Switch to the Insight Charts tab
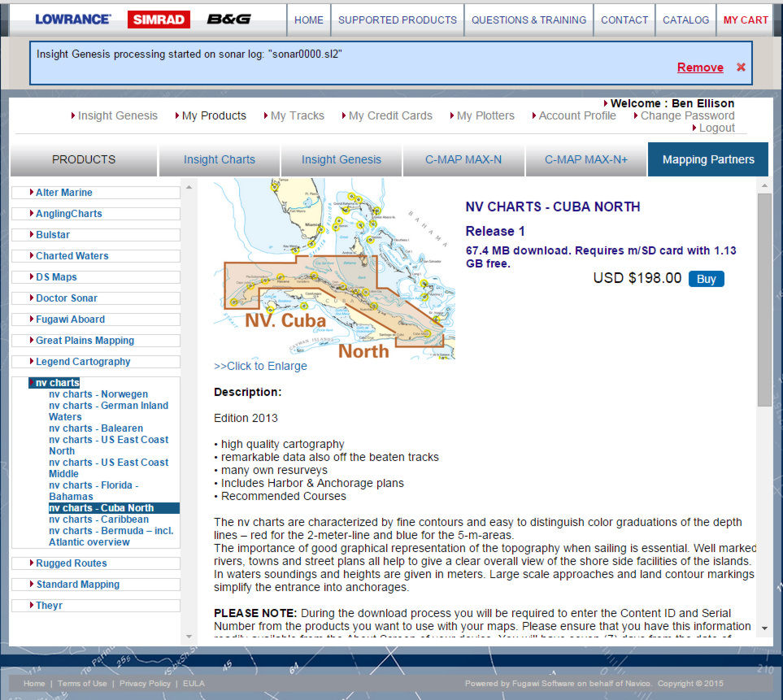This screenshot has height=700, width=783. [220, 160]
